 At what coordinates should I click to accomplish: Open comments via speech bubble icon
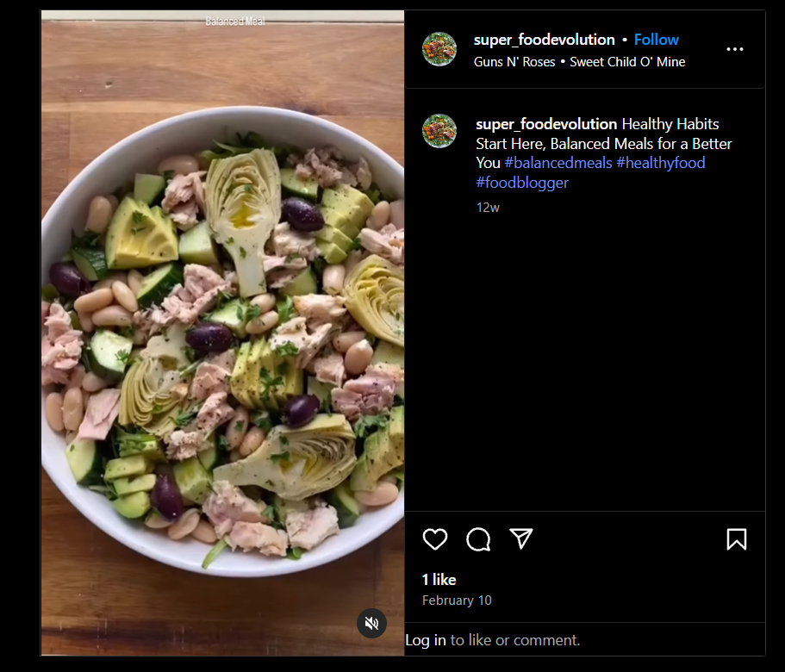point(478,539)
